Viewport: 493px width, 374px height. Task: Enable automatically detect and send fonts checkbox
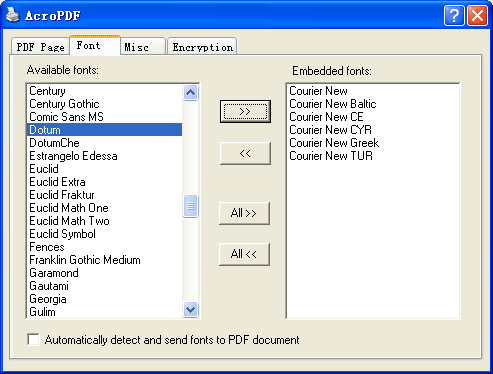[33, 340]
